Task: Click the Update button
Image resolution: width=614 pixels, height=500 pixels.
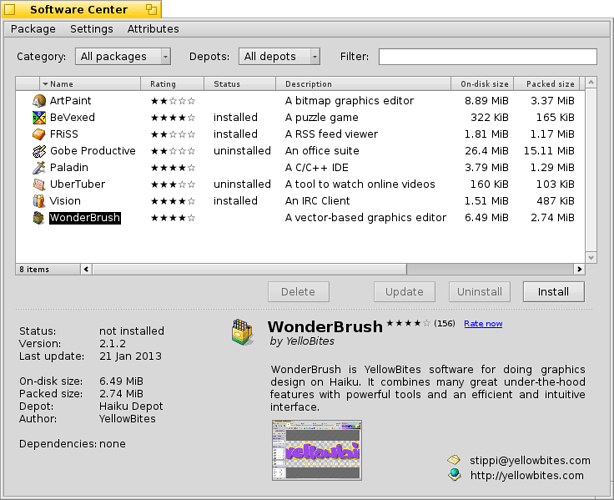Action: point(405,292)
